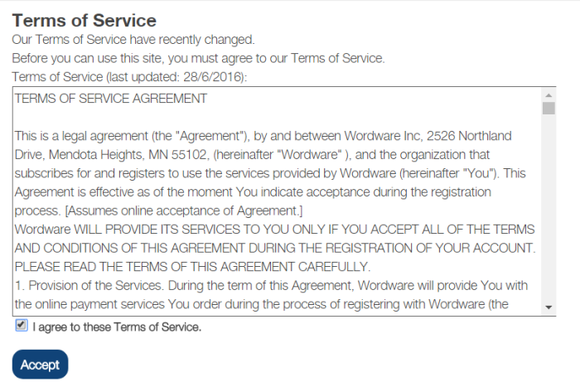This screenshot has width=580, height=392.
Task: Click the 'Before you can use this site' sentence
Action: point(198,59)
